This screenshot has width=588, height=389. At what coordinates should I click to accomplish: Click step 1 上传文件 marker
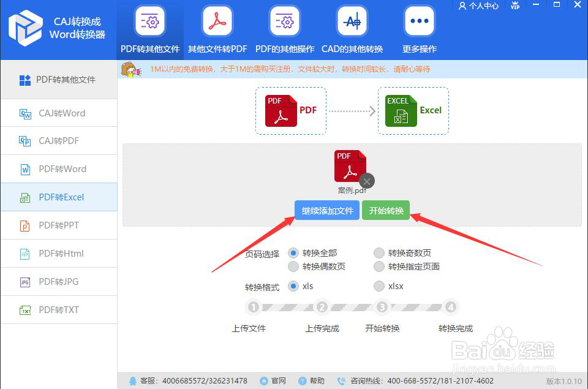point(254,308)
